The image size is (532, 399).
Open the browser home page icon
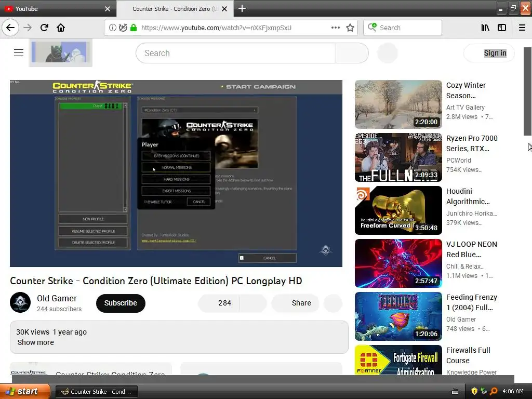(61, 28)
